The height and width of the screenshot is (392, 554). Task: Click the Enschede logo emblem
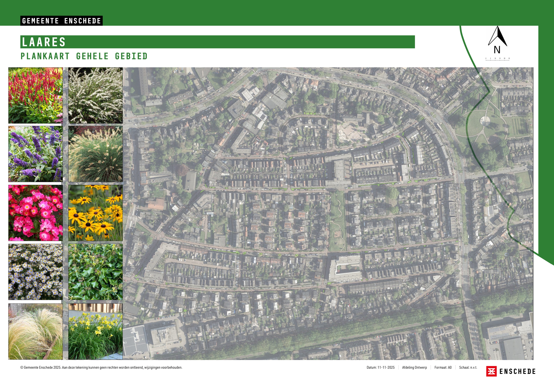(491, 371)
